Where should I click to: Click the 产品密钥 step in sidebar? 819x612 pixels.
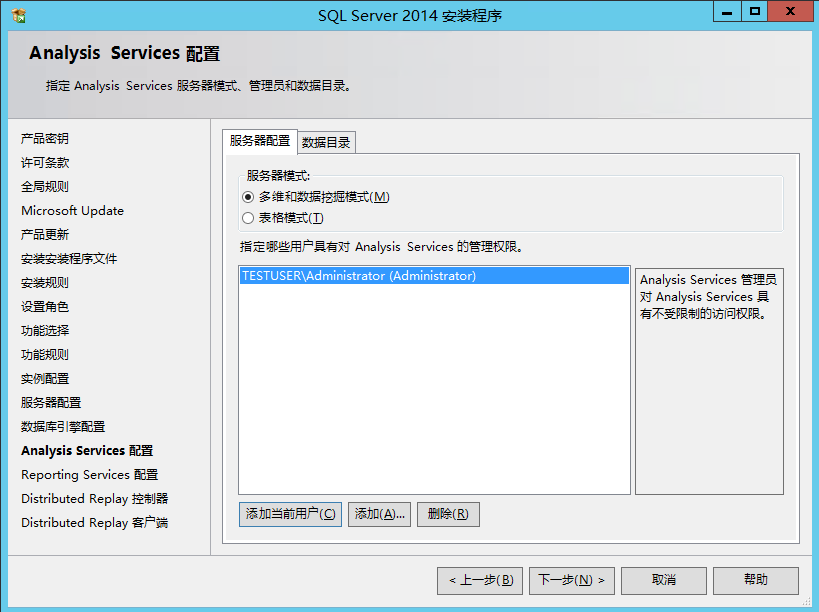(x=45, y=138)
